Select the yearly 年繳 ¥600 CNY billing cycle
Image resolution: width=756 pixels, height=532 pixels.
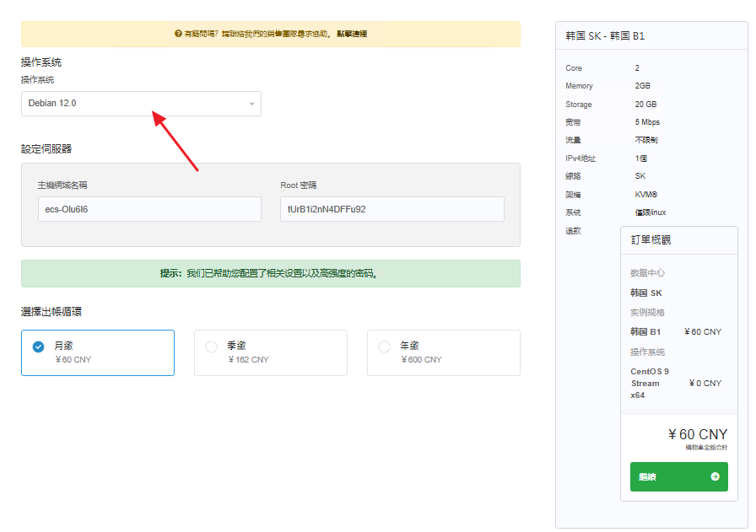coord(444,352)
